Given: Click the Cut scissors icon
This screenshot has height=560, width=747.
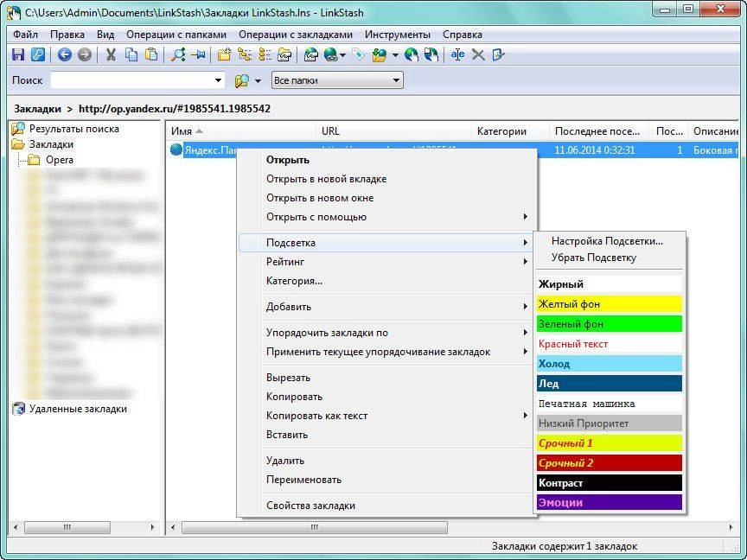Looking at the screenshot, I should (x=111, y=54).
